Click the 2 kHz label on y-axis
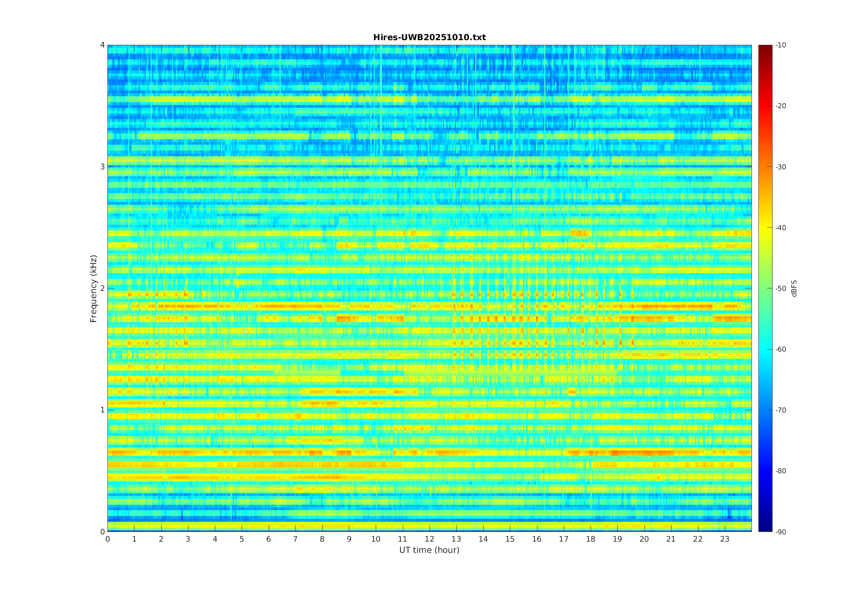This screenshot has height=597, width=868. (x=102, y=288)
